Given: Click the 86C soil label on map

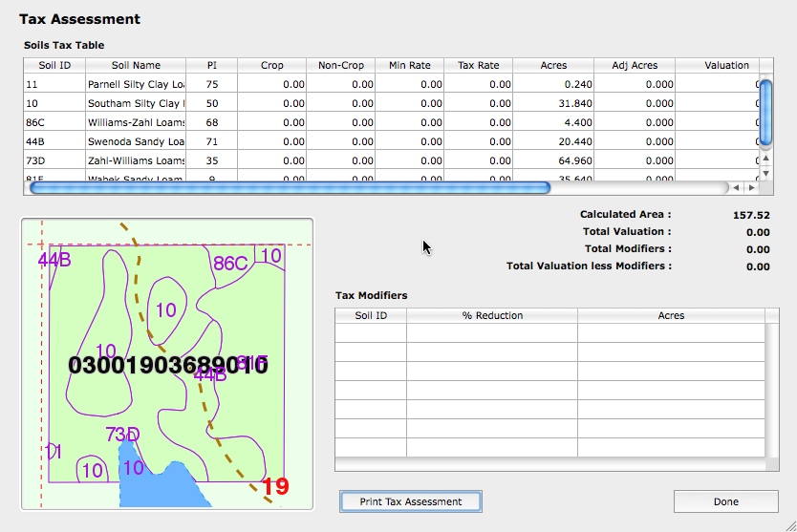Looking at the screenshot, I should (230, 264).
